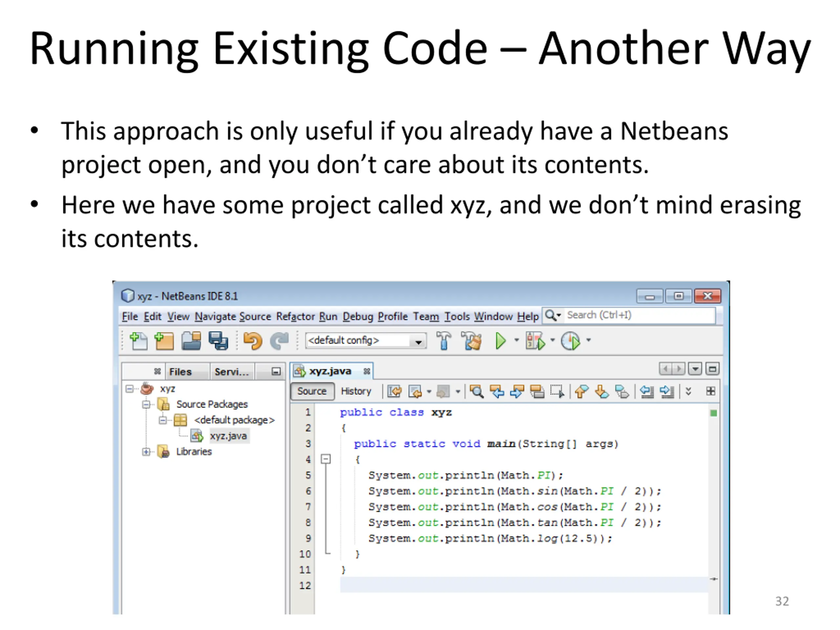This screenshot has height=630, width=840.
Task: Click Find Previous Occurrence icon
Action: pos(497,391)
